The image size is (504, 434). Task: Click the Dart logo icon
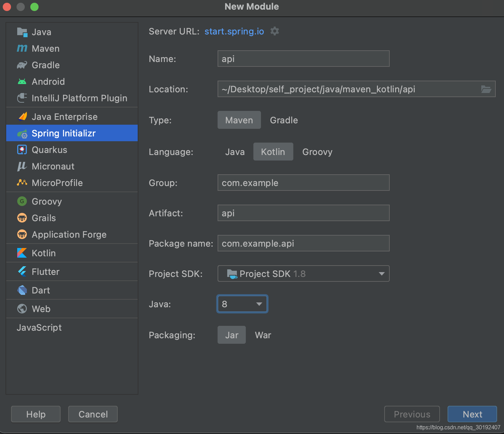[x=22, y=290]
